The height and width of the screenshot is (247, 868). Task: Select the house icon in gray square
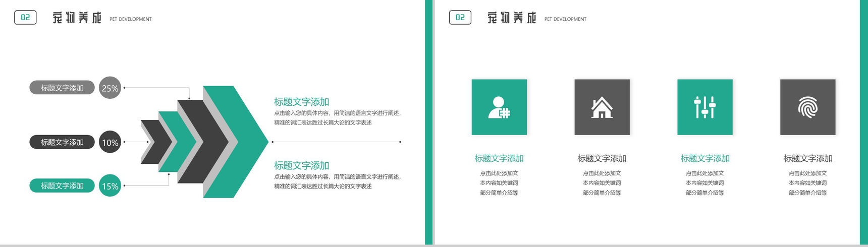tap(602, 107)
